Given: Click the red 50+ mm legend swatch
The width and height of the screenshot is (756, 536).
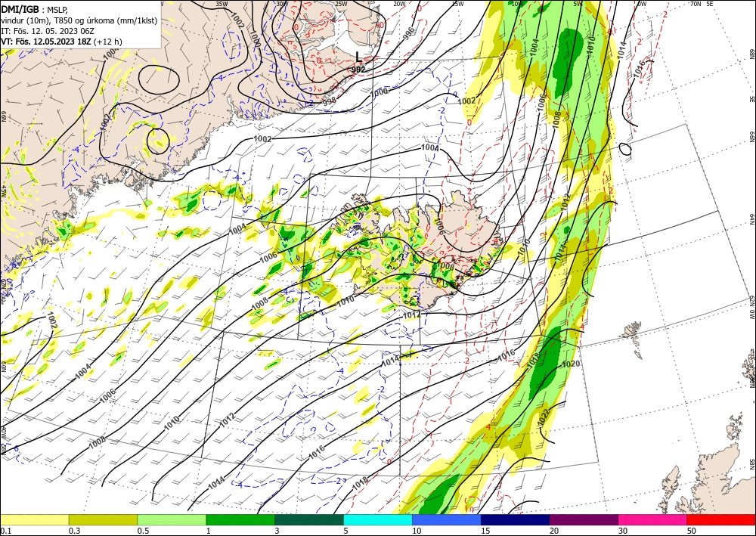Looking at the screenshot, I should (x=721, y=519).
